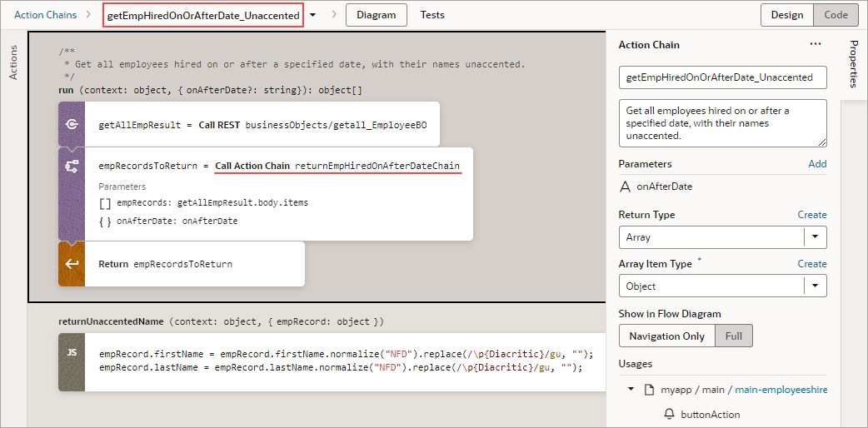This screenshot has width=868, height=428.
Task: Select getEmpHiredOnOrAfterDate_Unaccented chain name in header
Action: click(x=203, y=16)
